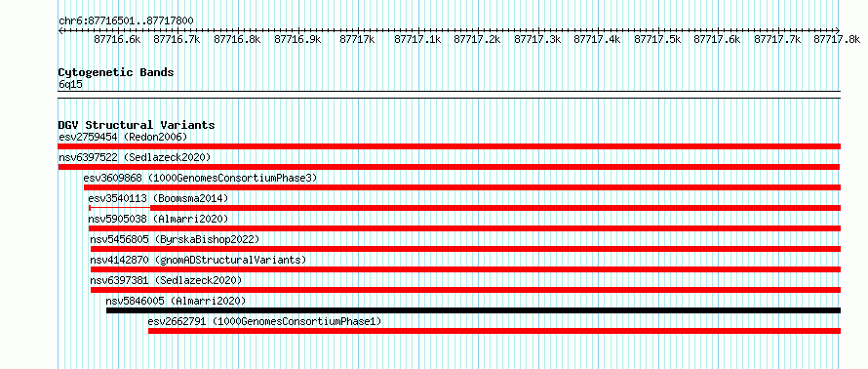
Task: Click nsv5846005 (Almarri2020) variant label
Action: (176, 301)
